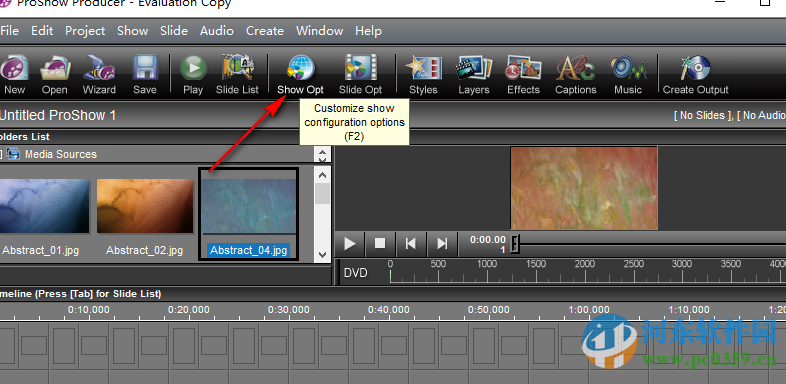Open the Window menu
The image size is (786, 384).
(x=319, y=31)
